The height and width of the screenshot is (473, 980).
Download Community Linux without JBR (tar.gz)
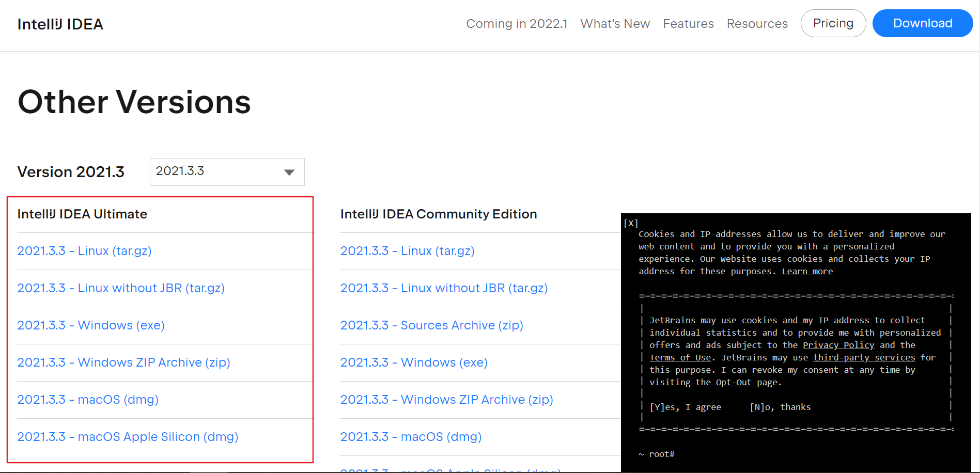point(444,288)
